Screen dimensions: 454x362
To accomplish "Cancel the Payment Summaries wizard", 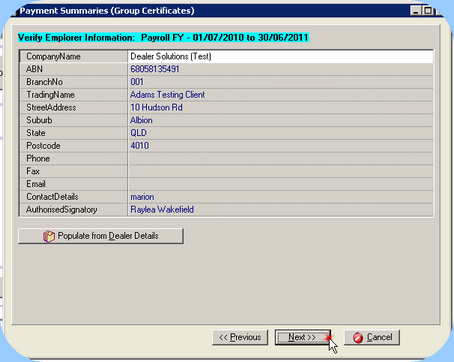I will [372, 337].
